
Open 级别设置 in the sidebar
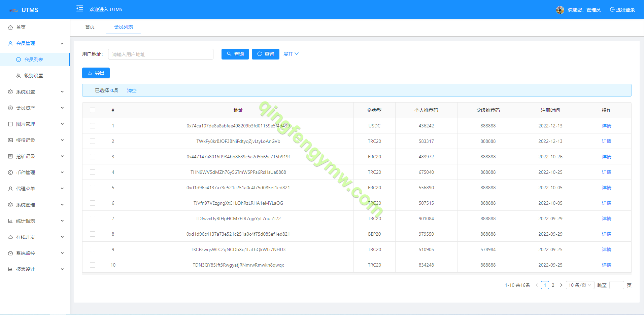pyautogui.click(x=35, y=76)
